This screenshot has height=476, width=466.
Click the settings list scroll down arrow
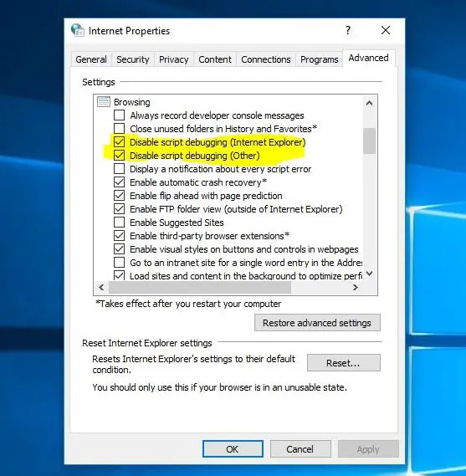[369, 274]
